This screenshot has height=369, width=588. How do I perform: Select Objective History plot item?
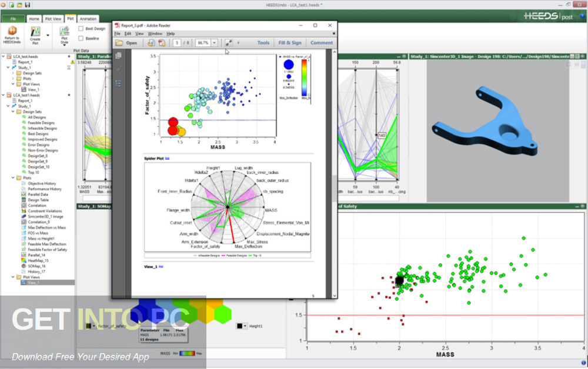click(x=42, y=183)
